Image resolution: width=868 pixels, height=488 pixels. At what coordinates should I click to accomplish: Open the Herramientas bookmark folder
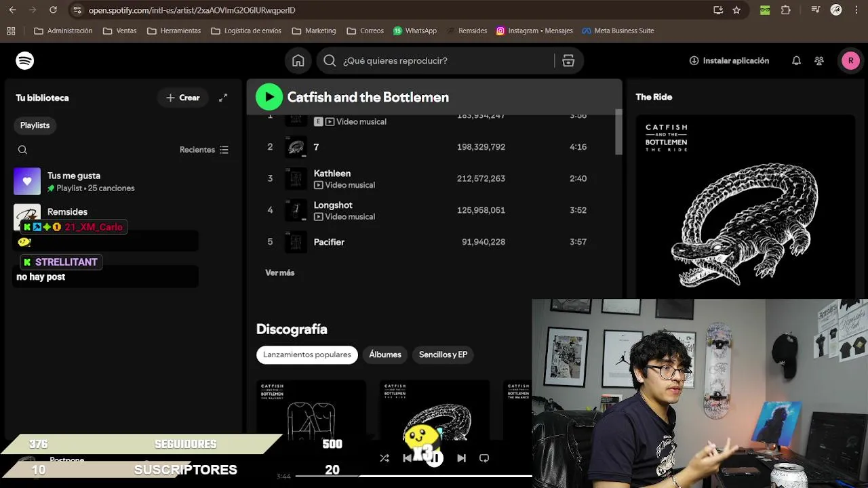tap(174, 30)
